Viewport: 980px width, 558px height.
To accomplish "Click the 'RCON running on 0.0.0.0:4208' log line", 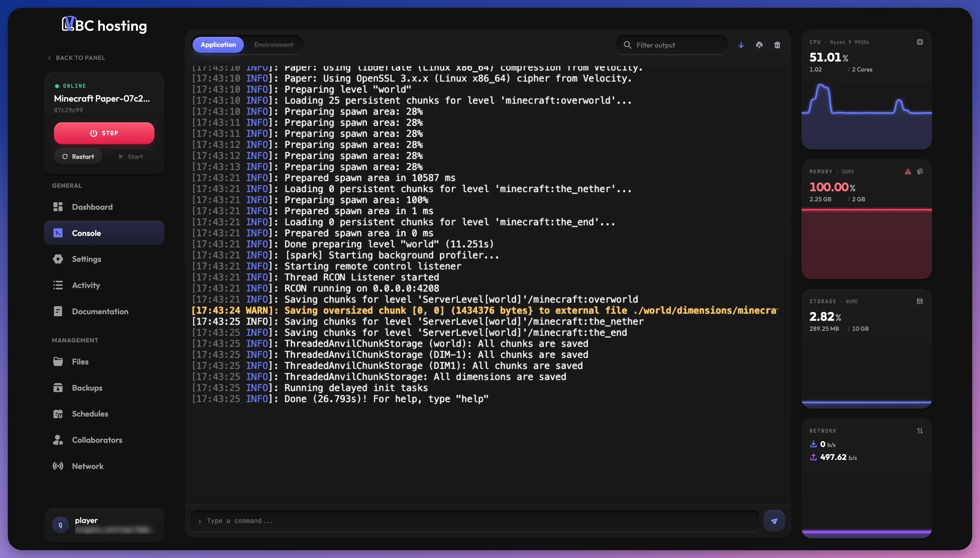I will click(315, 288).
